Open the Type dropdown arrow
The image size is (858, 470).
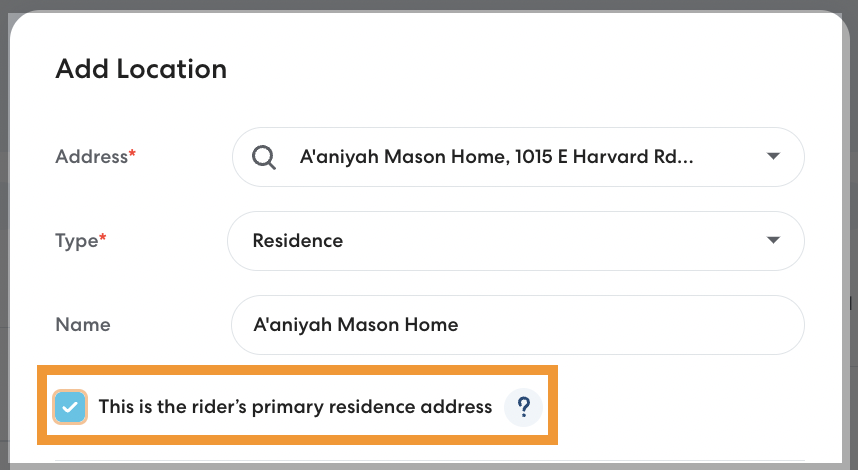click(772, 241)
